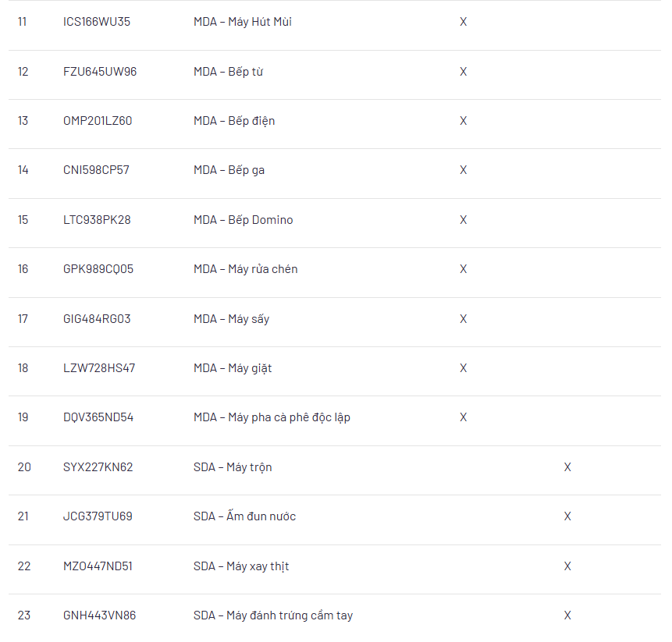Click code DQV365ND54

(98, 417)
